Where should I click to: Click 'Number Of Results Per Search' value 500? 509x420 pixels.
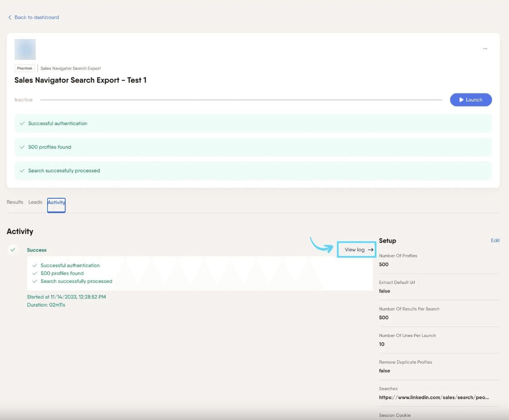[x=384, y=317]
